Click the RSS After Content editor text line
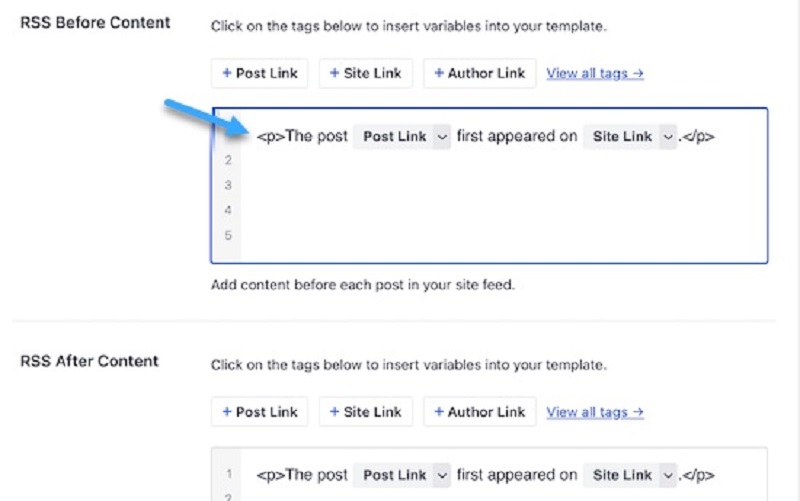This screenshot has height=501, width=800. click(x=302, y=475)
